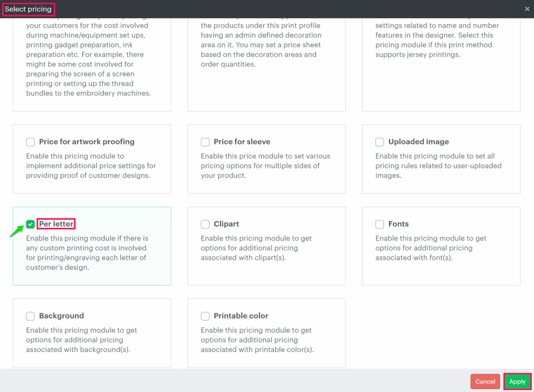Select the Fonts pricing checkbox
Viewport: 534px width, 392px height.
(380, 224)
